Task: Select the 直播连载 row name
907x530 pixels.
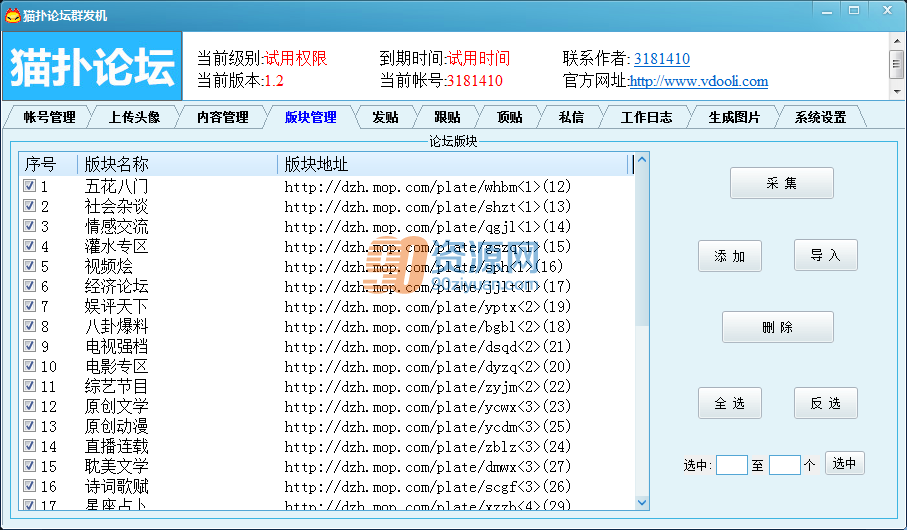Action: 116,446
